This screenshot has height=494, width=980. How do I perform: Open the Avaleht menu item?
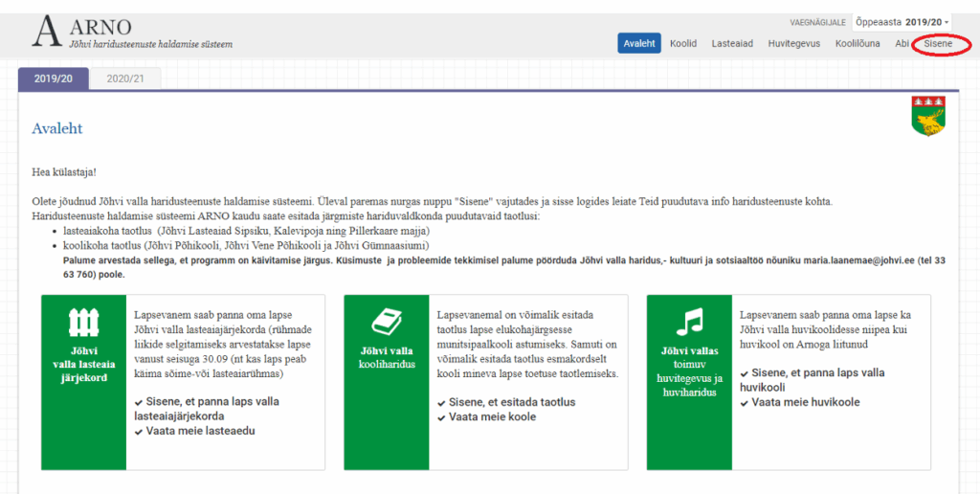click(638, 44)
